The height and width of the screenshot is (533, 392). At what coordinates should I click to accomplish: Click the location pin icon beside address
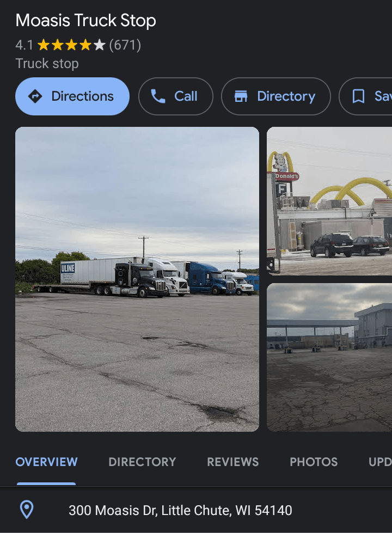click(27, 510)
